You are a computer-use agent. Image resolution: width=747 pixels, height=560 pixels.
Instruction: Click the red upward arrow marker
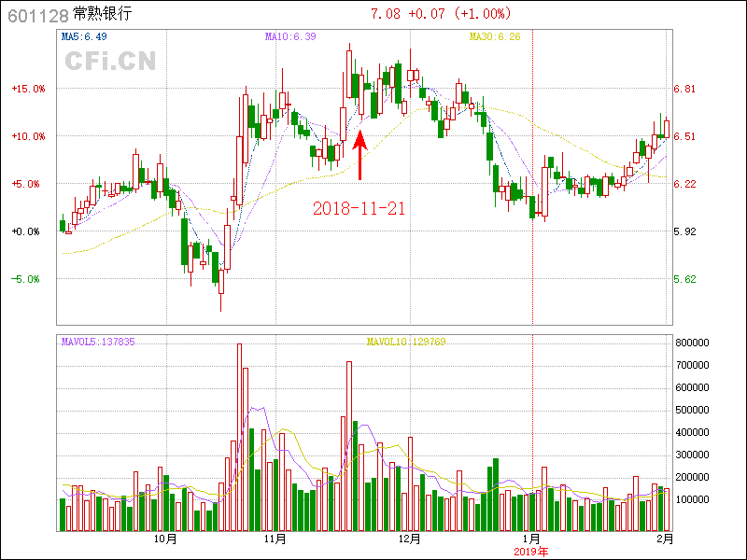[x=360, y=156]
